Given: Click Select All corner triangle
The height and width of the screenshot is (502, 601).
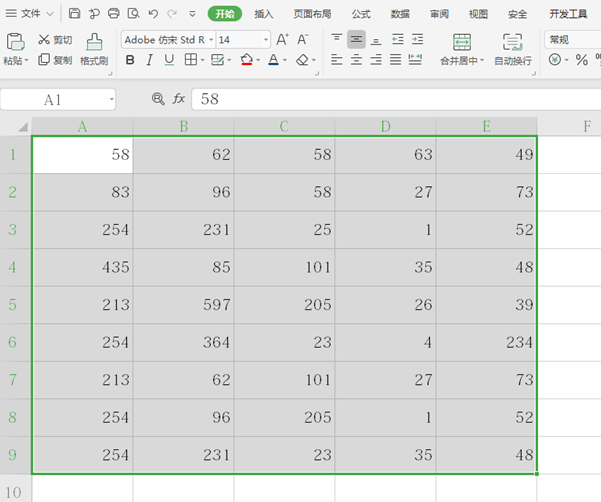Looking at the screenshot, I should coord(23,126).
